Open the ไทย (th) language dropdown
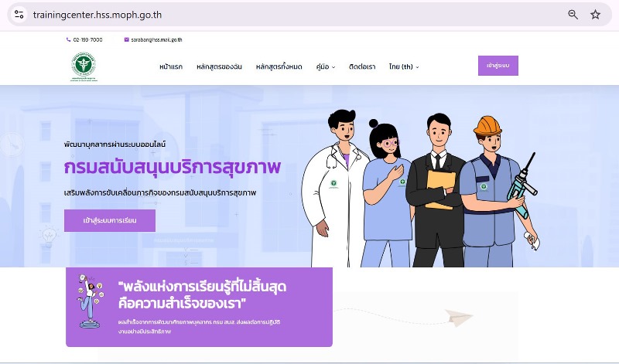Image resolution: width=619 pixels, height=364 pixels. tap(404, 66)
